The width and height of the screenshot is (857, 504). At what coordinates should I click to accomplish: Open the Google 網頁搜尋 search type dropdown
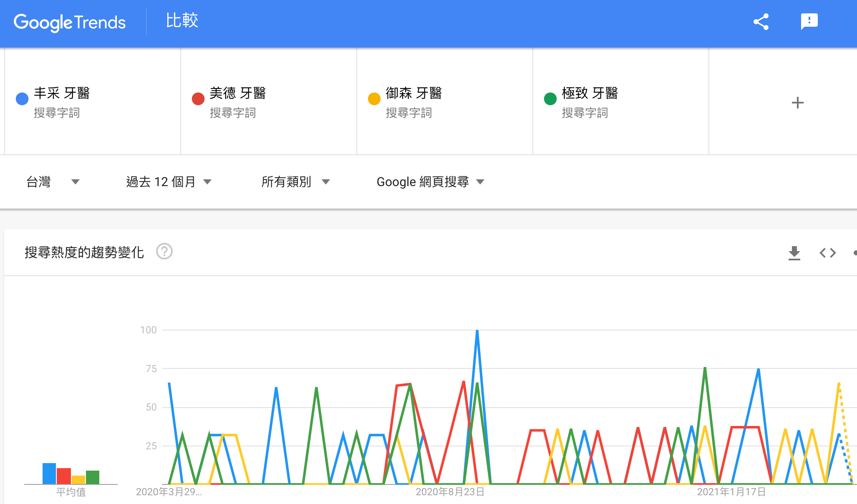(x=431, y=181)
